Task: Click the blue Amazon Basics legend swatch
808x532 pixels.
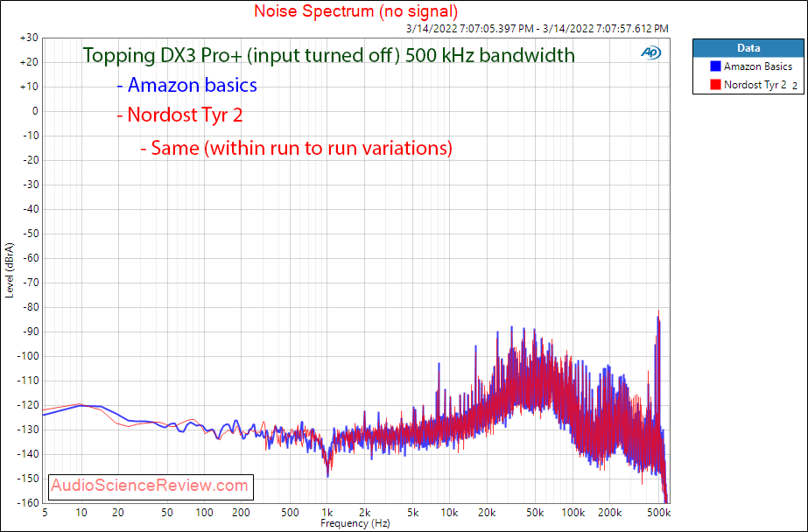Action: (715, 66)
